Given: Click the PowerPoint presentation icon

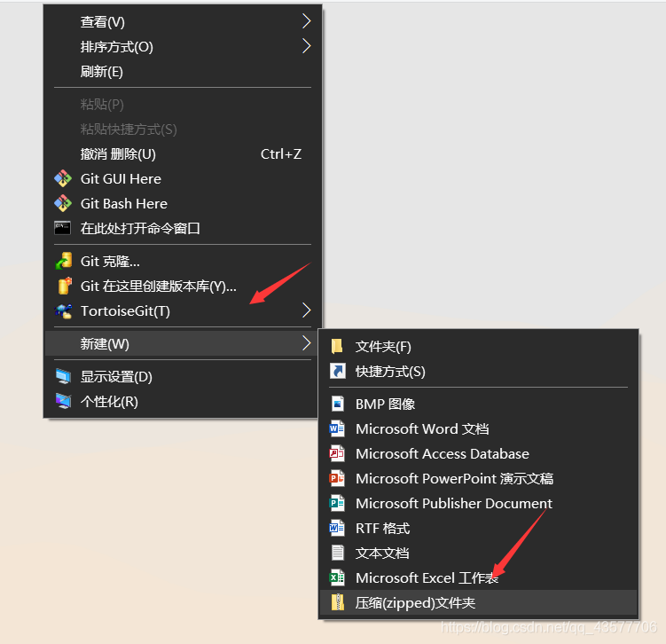Looking at the screenshot, I should click(337, 478).
